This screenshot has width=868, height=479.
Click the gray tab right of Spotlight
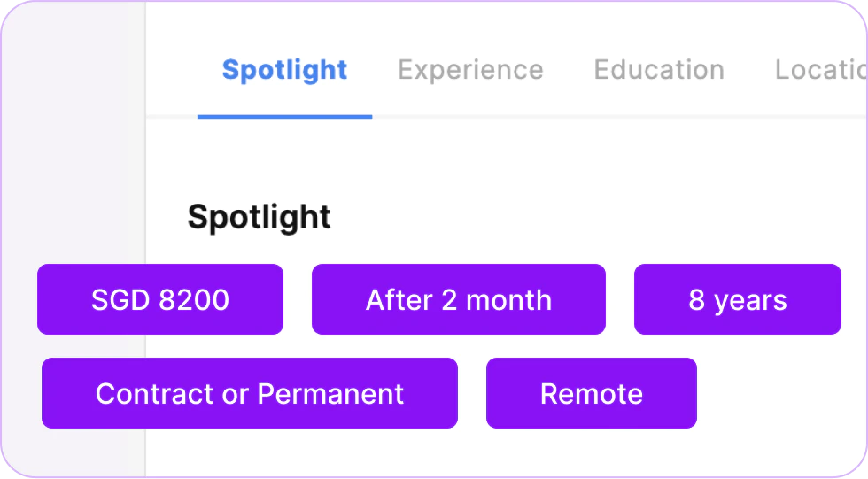point(470,70)
